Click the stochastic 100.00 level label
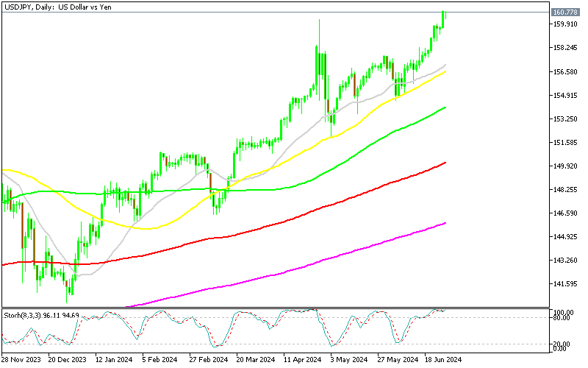 [x=564, y=312]
